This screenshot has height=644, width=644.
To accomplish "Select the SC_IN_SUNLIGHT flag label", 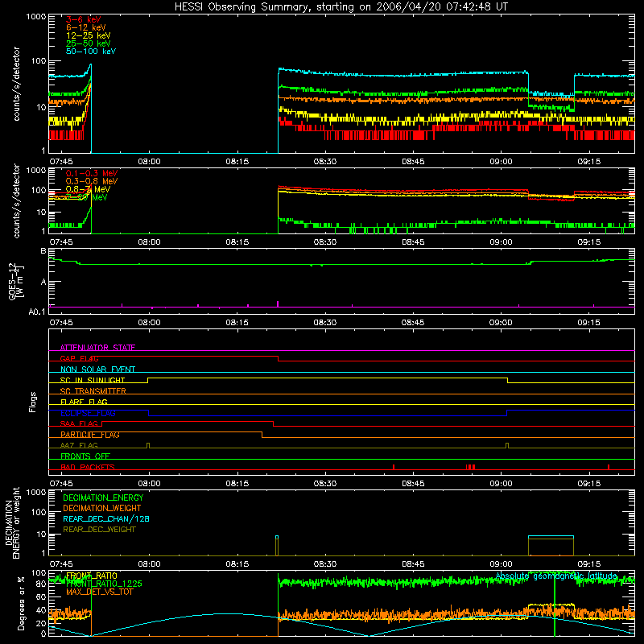I will click(x=93, y=380).
